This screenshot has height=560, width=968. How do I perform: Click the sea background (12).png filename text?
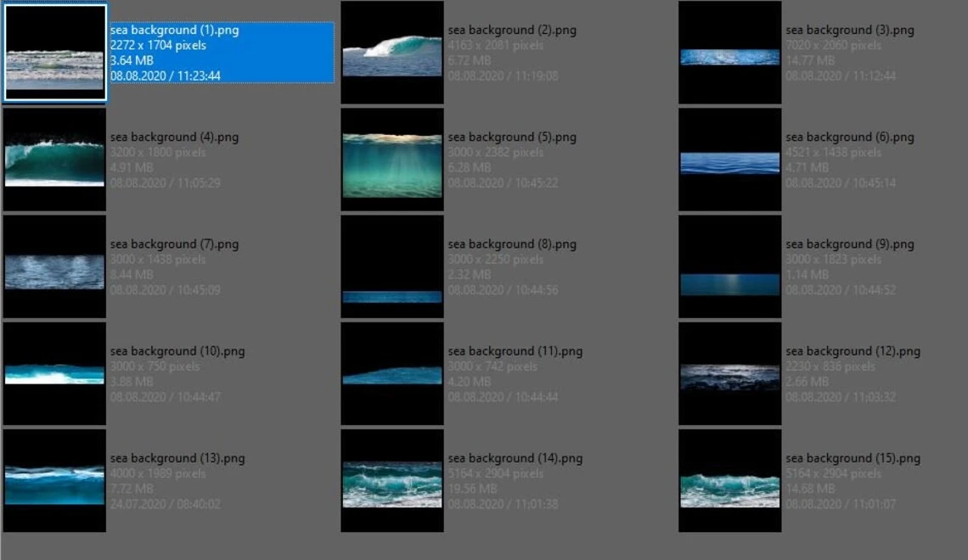[853, 351]
